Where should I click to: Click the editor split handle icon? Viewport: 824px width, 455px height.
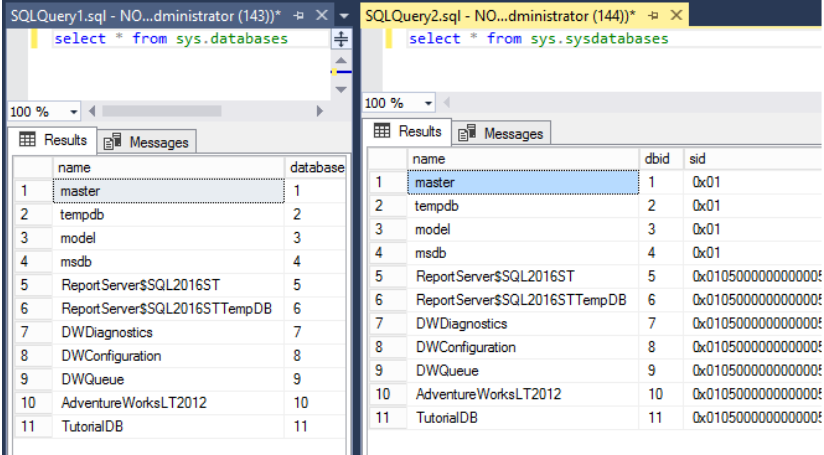[342, 39]
